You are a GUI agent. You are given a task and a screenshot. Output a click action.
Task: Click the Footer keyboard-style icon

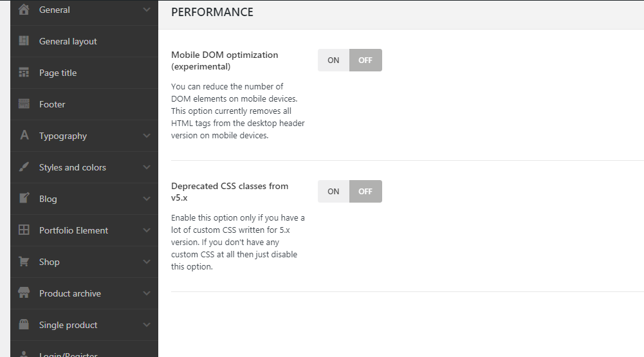point(24,104)
